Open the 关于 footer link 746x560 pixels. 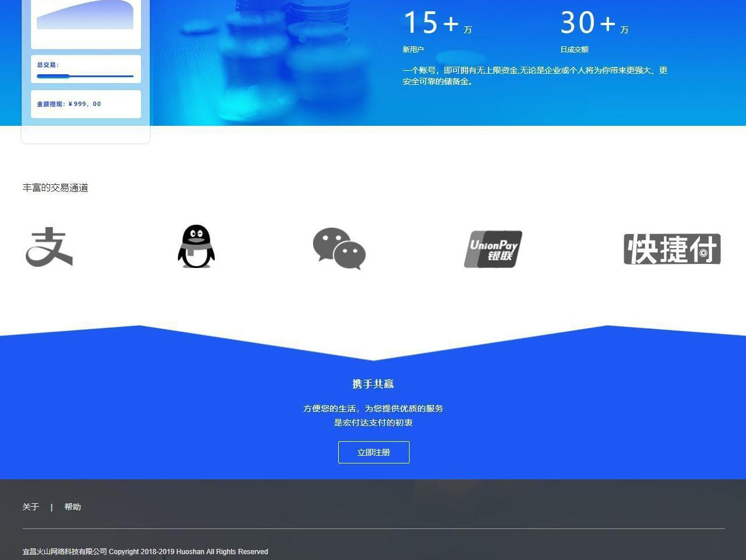click(x=30, y=507)
